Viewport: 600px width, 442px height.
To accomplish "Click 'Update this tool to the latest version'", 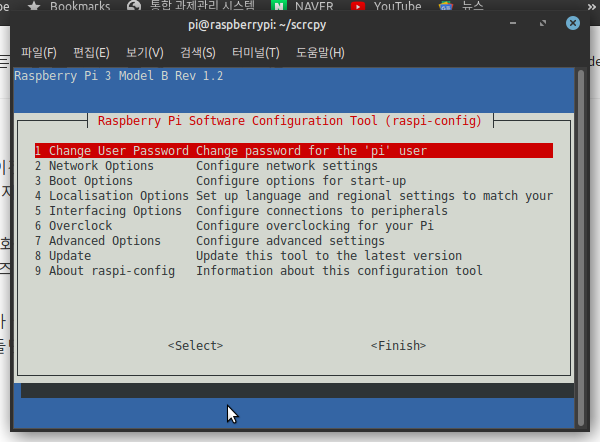I will click(329, 255).
